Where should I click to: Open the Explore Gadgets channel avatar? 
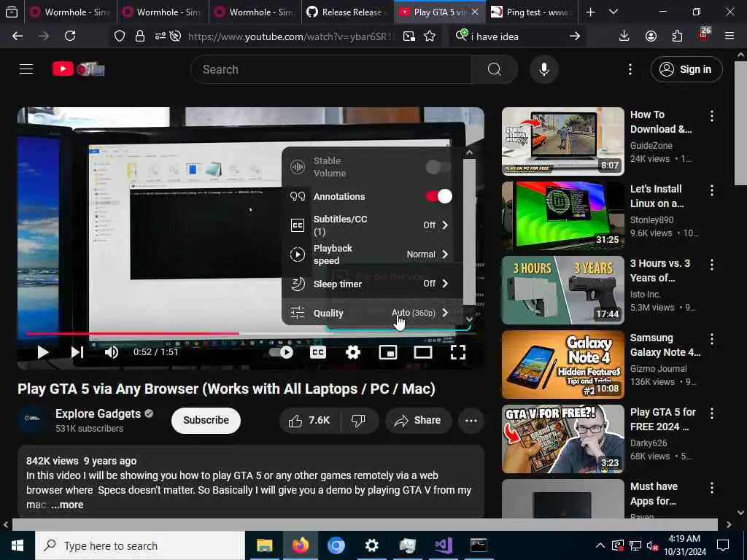click(x=32, y=420)
